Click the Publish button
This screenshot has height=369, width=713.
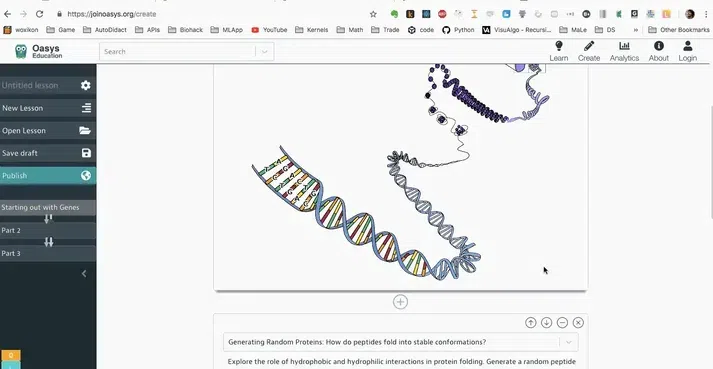click(48, 176)
